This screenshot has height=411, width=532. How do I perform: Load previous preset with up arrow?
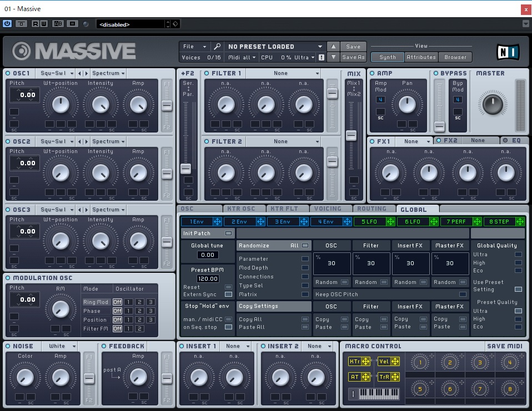click(x=333, y=46)
